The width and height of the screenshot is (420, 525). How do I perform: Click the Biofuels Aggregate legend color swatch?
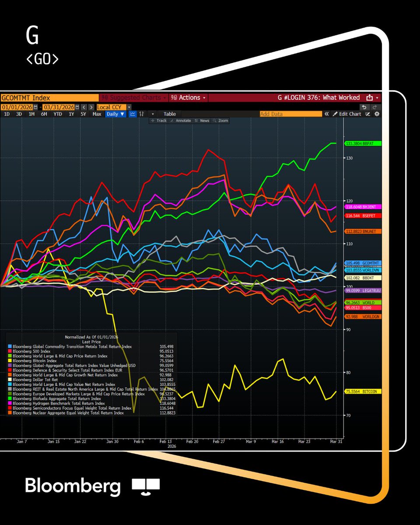10,399
